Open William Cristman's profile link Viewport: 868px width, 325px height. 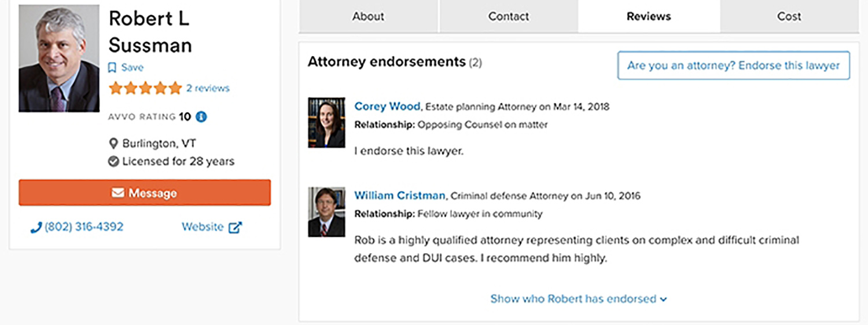coord(400,196)
